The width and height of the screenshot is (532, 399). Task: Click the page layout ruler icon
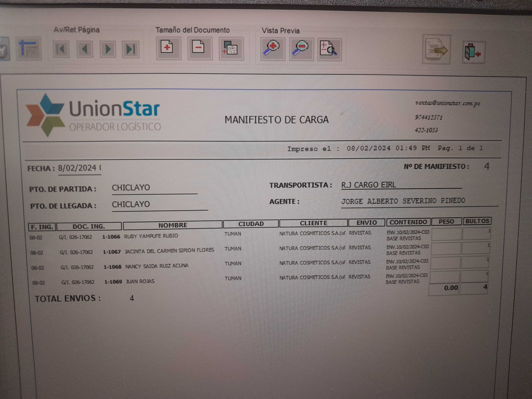point(29,49)
